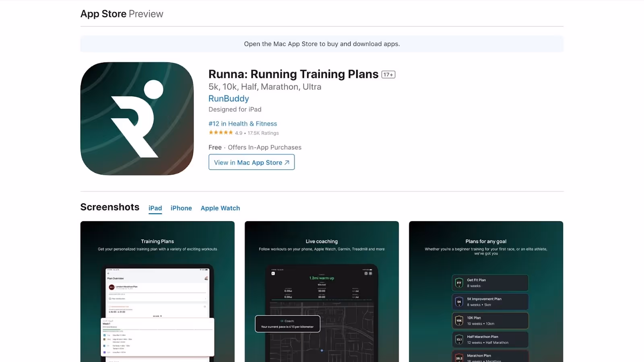This screenshot has width=644, height=362.
Task: Click the Screenshots section heading
Action: click(x=110, y=207)
